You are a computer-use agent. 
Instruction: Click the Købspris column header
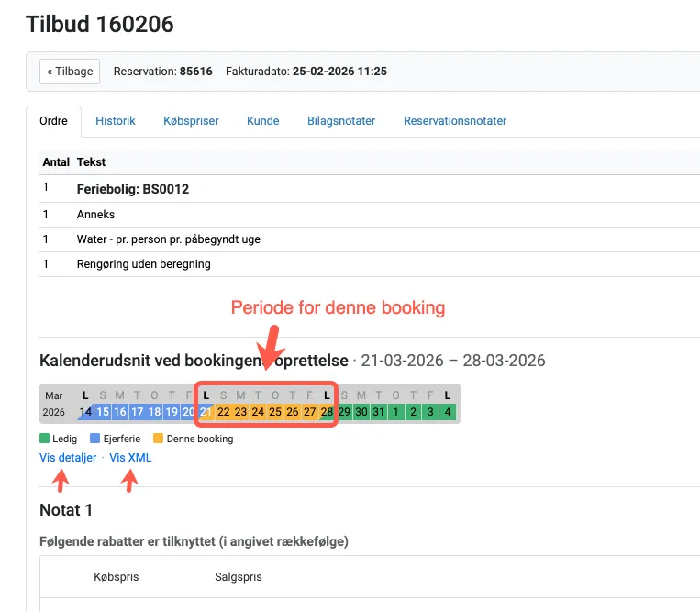pyautogui.click(x=117, y=577)
